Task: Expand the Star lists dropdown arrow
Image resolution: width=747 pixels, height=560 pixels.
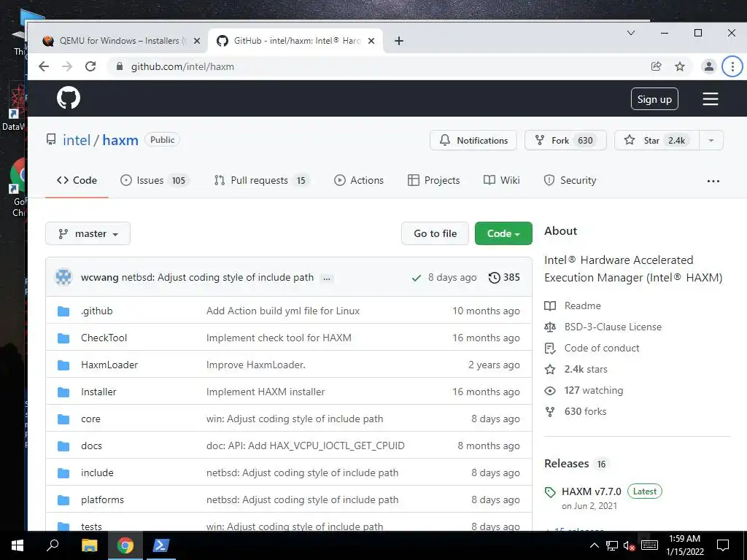Action: point(711,140)
